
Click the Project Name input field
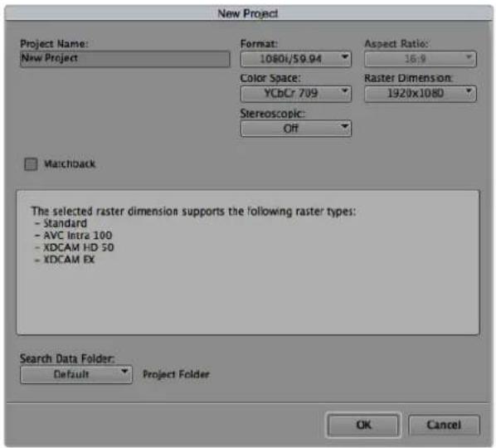(x=124, y=59)
